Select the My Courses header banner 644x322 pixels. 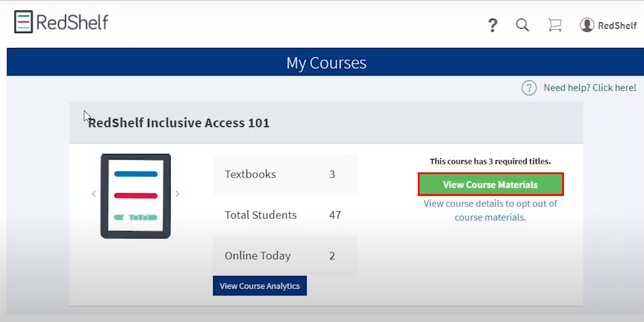pyautogui.click(x=326, y=63)
